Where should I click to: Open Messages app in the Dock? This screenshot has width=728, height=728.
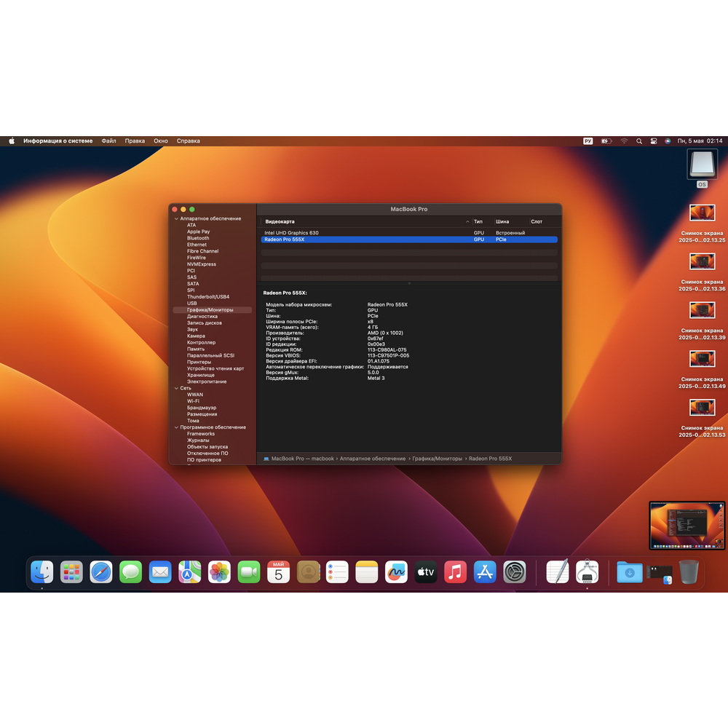(130, 572)
